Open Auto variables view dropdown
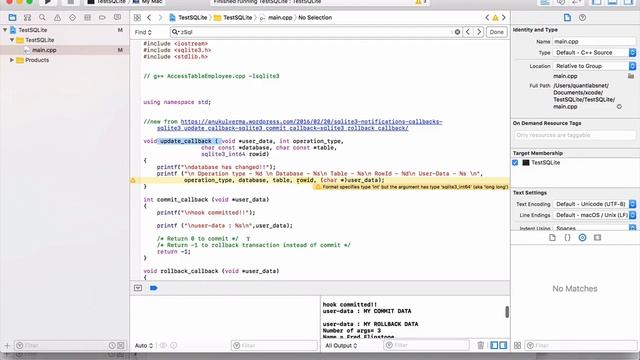Image resolution: width=640 pixels, height=360 pixels. (x=144, y=346)
